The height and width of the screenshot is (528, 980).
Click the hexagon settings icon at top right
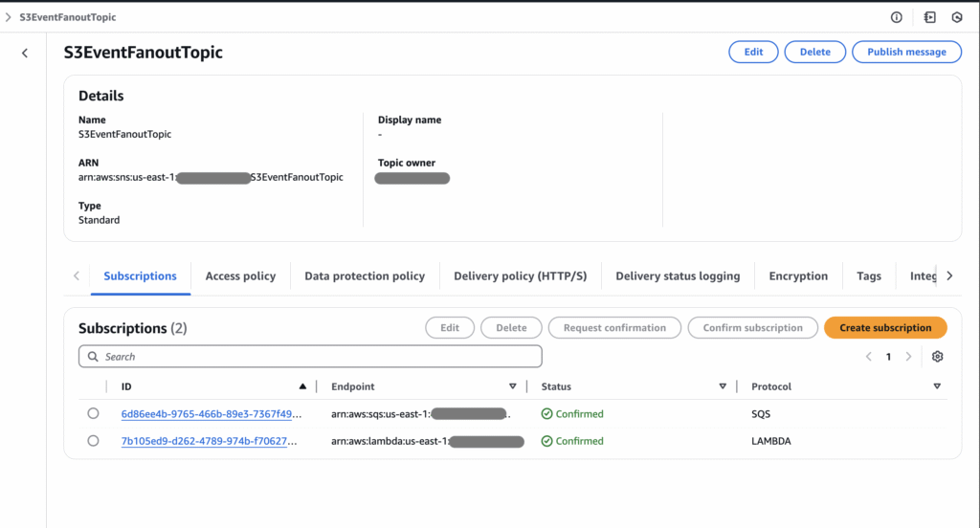pyautogui.click(x=957, y=17)
